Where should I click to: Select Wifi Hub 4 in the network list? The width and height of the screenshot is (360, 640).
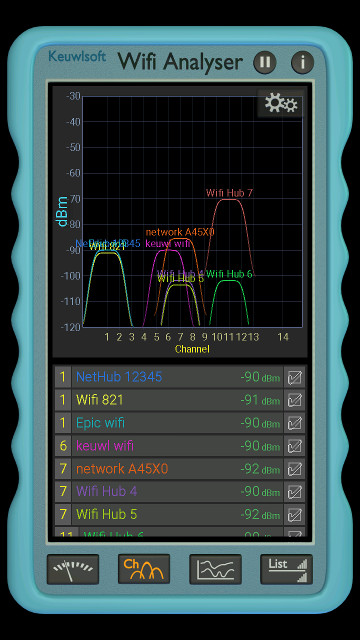180,491
